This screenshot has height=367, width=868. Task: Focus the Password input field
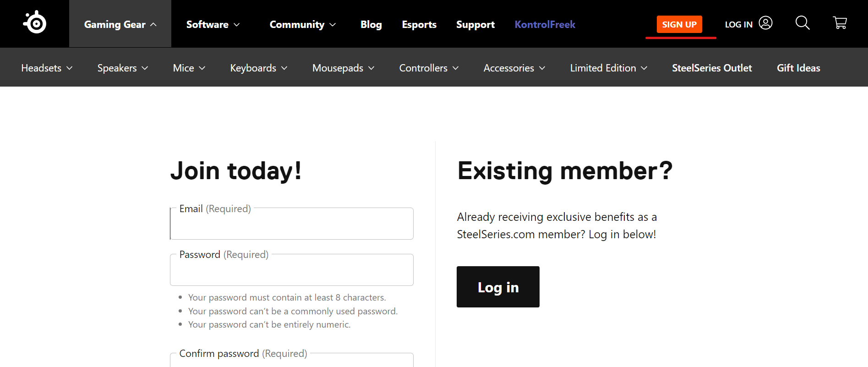(x=292, y=270)
